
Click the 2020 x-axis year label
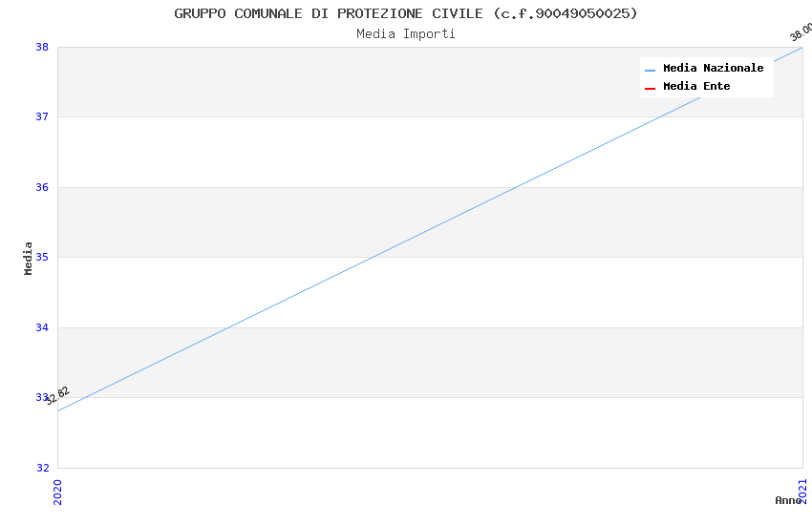pyautogui.click(x=57, y=492)
